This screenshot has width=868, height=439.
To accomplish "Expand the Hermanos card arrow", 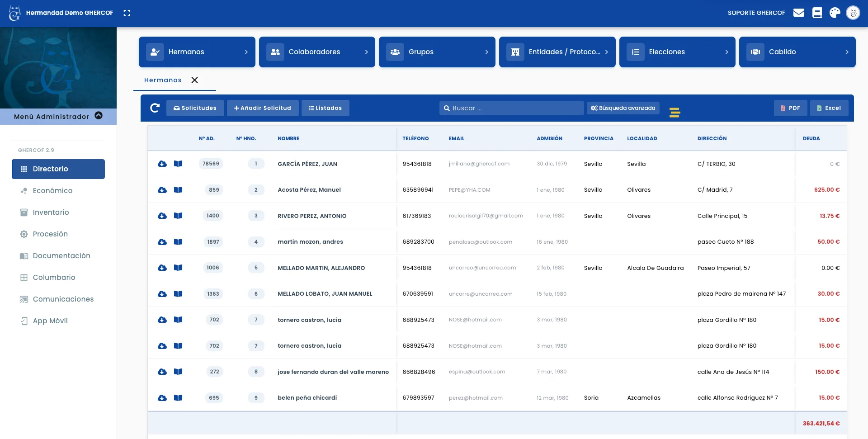I will coord(246,52).
